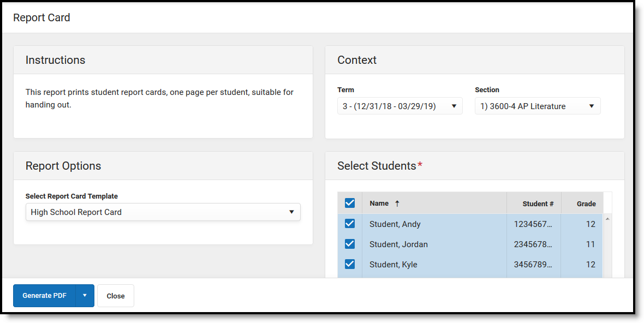
Task: Sort by the Name column header
Action: (379, 204)
